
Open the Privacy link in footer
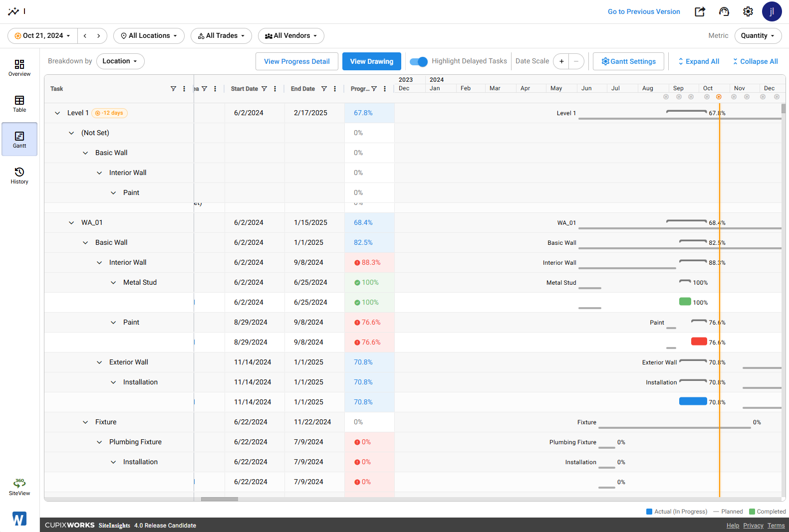click(x=753, y=526)
